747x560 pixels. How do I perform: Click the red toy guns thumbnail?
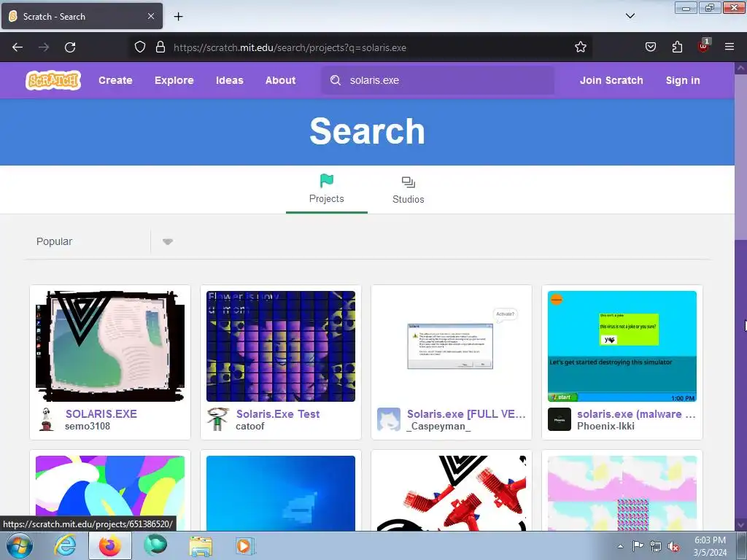click(x=451, y=493)
